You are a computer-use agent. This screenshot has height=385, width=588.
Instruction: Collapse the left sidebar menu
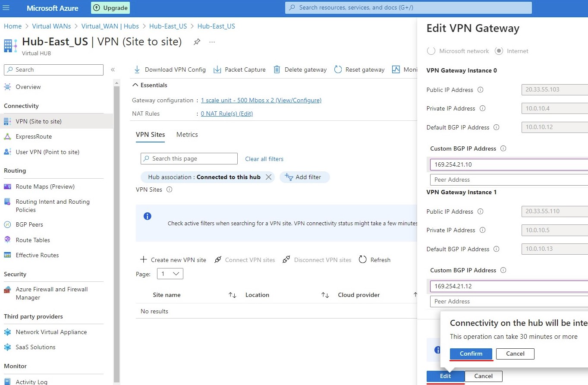click(113, 69)
